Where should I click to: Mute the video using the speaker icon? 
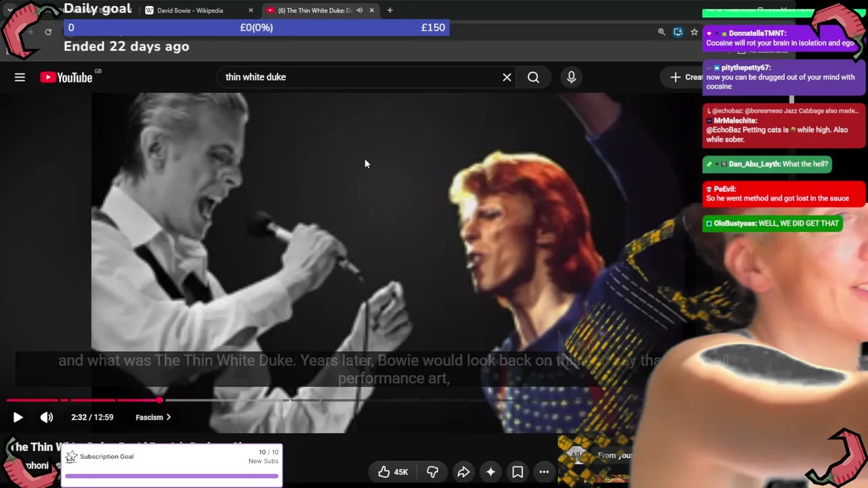pyautogui.click(x=47, y=418)
